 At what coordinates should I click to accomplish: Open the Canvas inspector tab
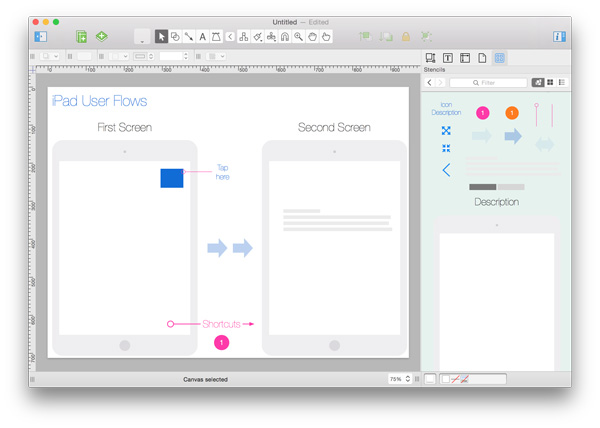coord(465,58)
